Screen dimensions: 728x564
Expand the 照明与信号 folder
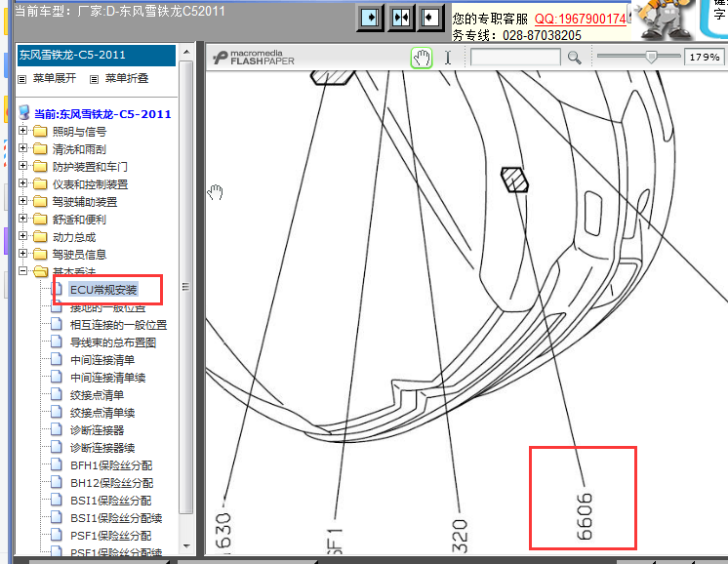point(22,131)
